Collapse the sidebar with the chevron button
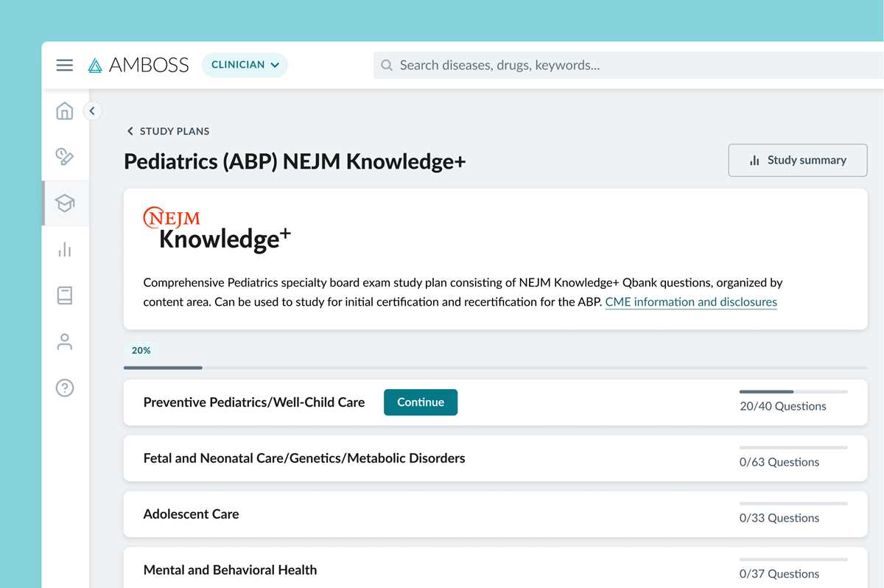The image size is (884, 588). [x=92, y=111]
